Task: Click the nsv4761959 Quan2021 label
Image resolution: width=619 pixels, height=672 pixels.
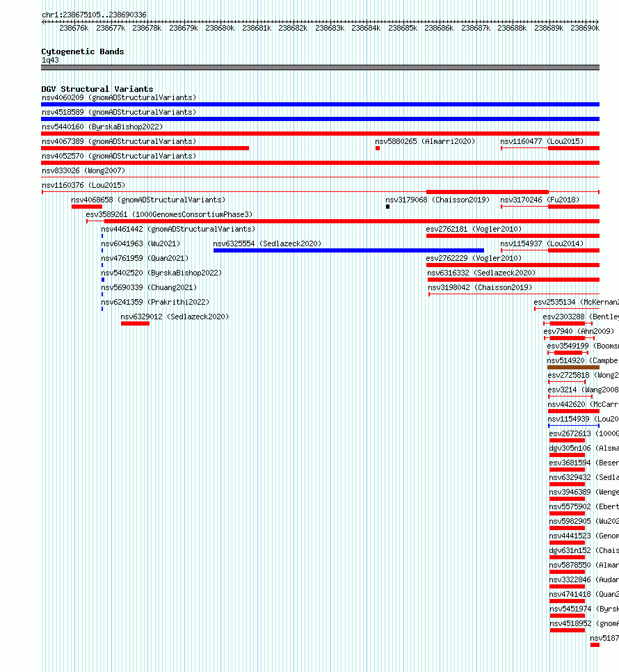Action: 145,258
